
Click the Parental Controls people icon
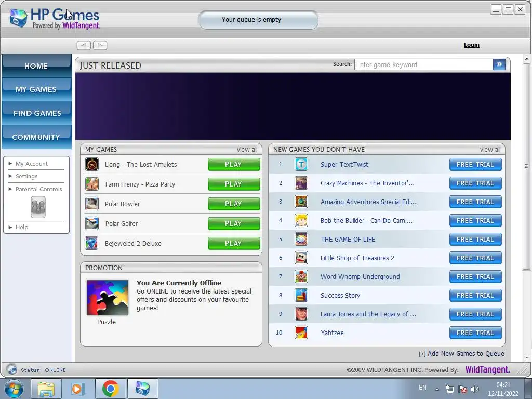click(38, 207)
